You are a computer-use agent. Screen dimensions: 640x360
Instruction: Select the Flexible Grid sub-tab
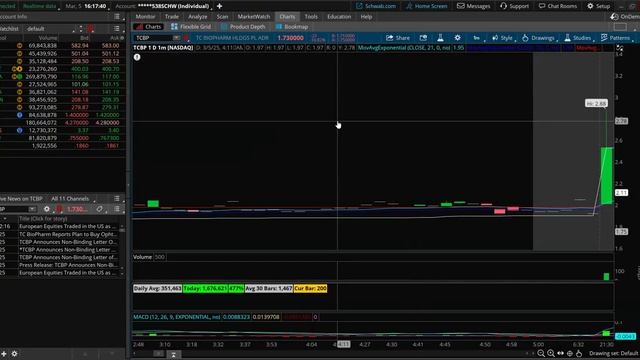191,27
